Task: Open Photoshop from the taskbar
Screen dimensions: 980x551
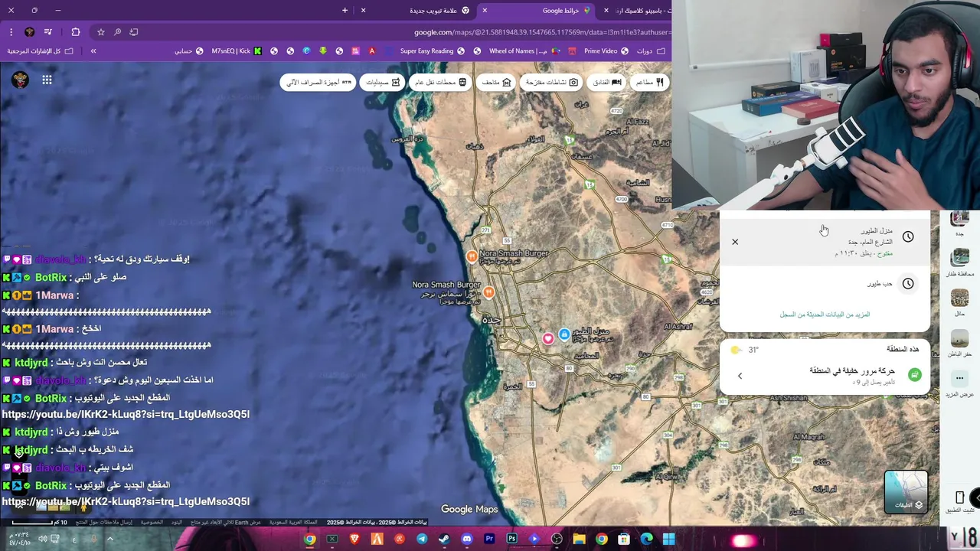Action: click(x=512, y=539)
